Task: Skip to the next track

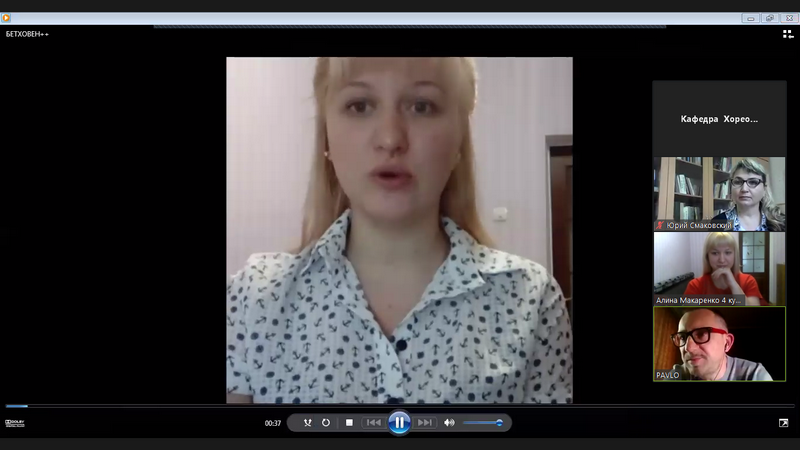Action: click(x=425, y=423)
